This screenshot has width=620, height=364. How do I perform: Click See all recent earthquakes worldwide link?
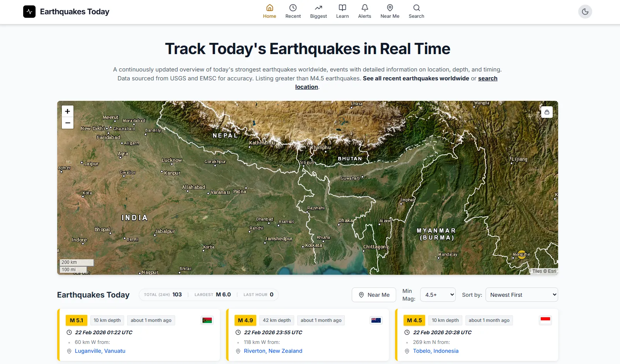point(416,78)
